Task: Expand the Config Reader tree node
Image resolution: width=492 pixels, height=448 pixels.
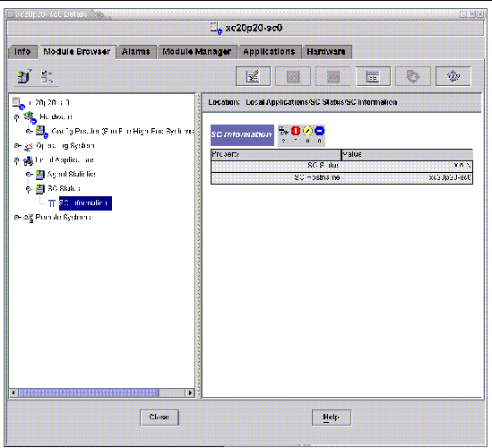Action: click(29, 131)
